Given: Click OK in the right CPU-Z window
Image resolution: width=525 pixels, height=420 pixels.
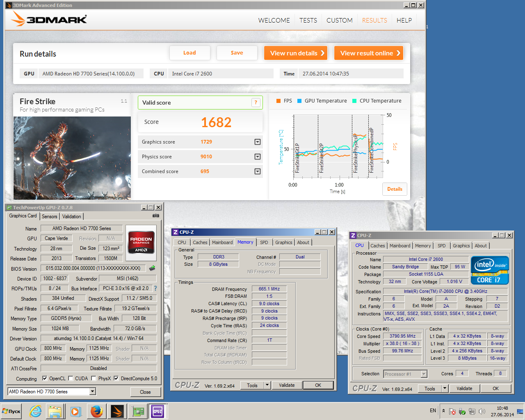Looking at the screenshot, I should 496,388.
